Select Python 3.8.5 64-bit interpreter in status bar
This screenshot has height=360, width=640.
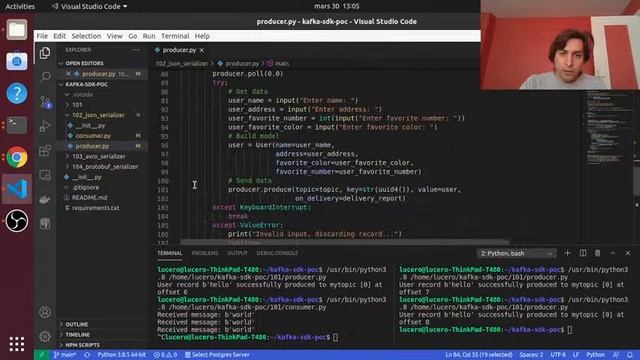point(121,355)
